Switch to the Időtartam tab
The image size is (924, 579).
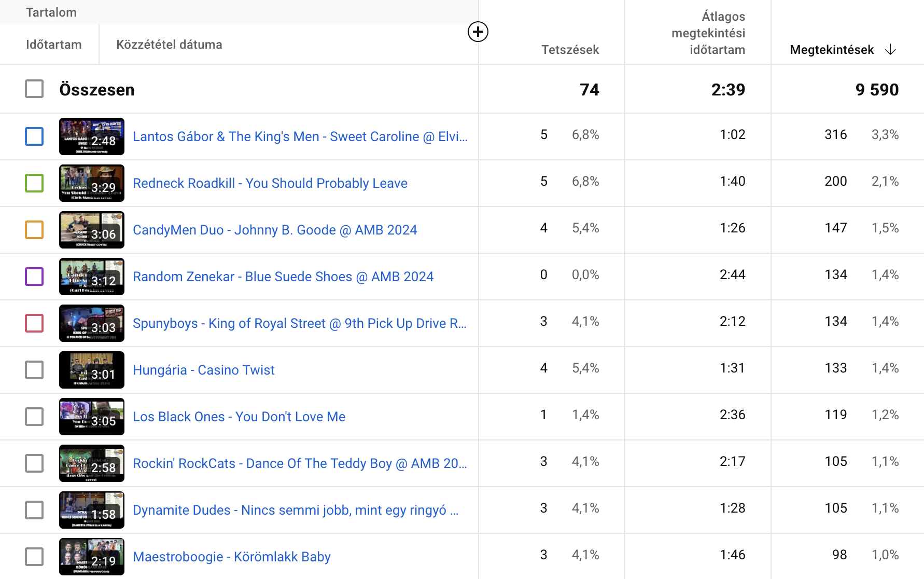[x=53, y=45]
